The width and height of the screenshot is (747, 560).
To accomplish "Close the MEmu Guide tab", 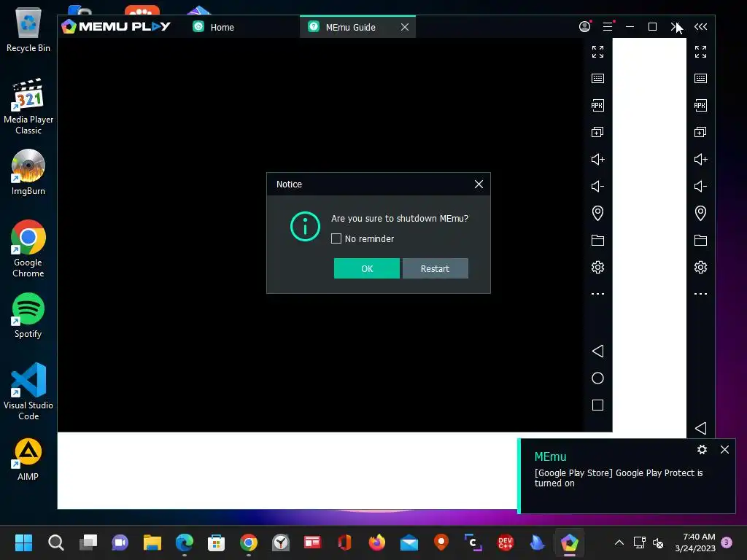I will [x=404, y=27].
